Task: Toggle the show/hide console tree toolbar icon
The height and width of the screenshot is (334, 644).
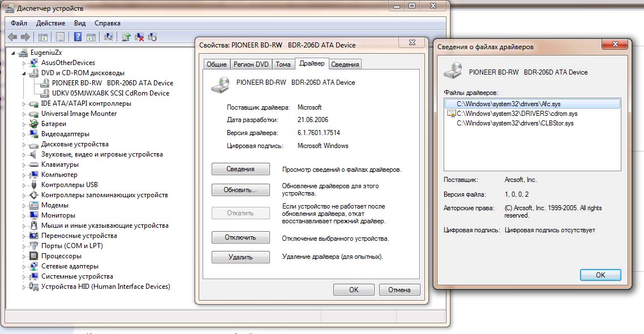Action: pyautogui.click(x=42, y=37)
